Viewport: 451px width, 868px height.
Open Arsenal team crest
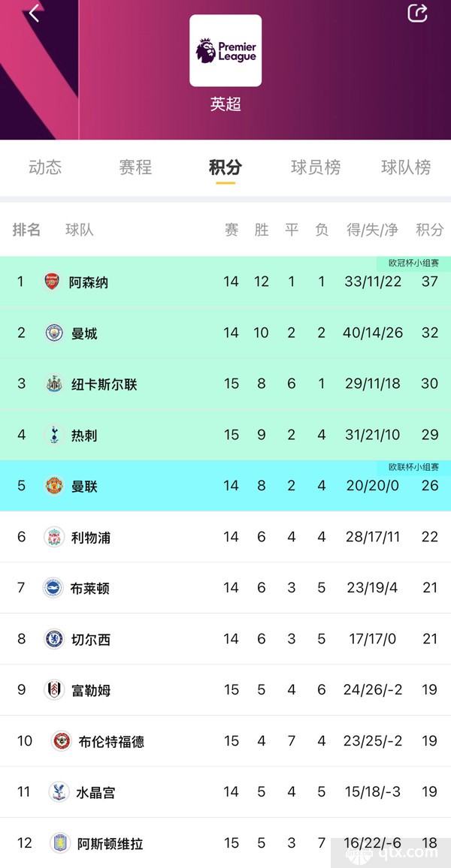(52, 282)
